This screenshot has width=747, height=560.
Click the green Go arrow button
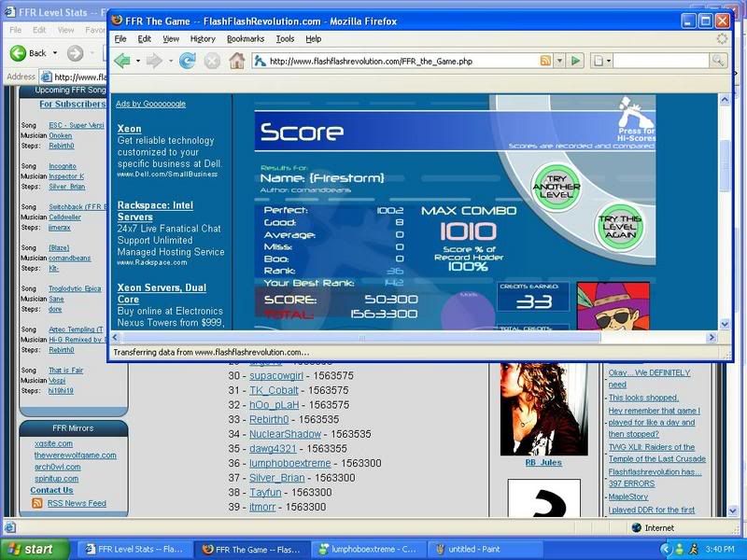pyautogui.click(x=576, y=61)
